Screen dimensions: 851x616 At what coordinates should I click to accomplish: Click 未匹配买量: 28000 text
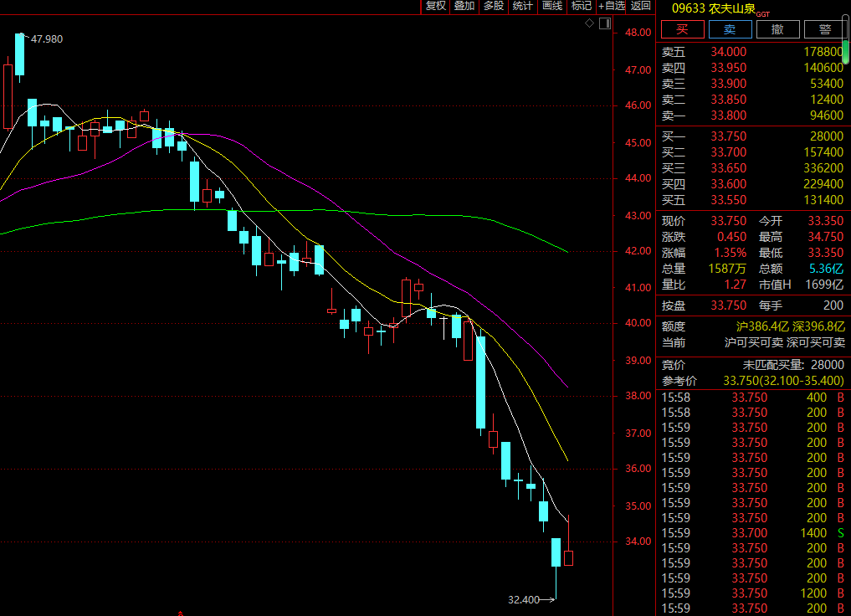coord(793,365)
